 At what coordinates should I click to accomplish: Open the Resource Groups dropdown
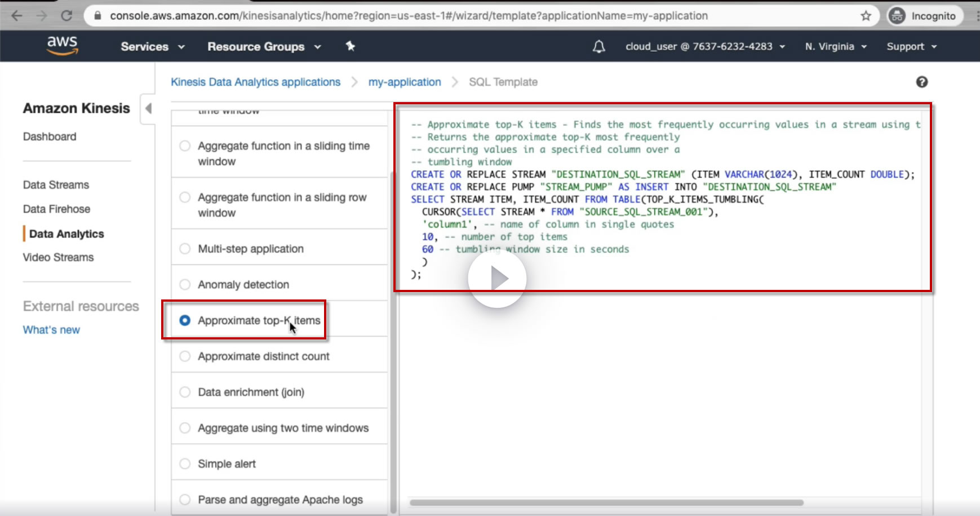264,47
